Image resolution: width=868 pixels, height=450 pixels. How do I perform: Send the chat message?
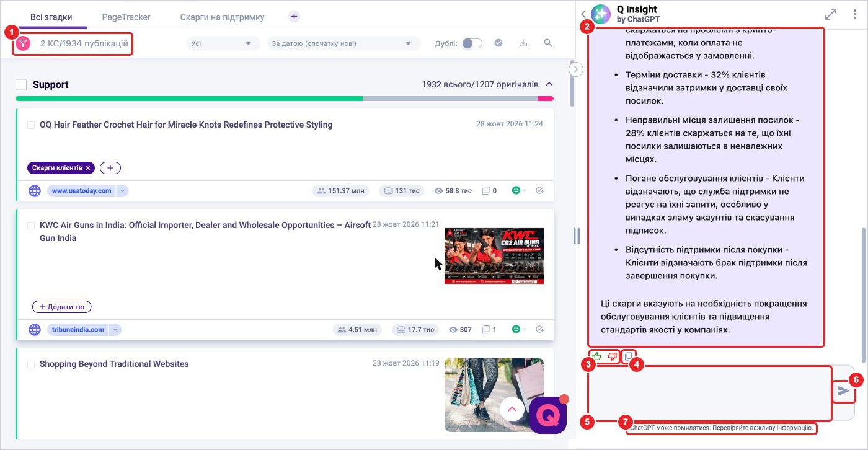(x=843, y=390)
